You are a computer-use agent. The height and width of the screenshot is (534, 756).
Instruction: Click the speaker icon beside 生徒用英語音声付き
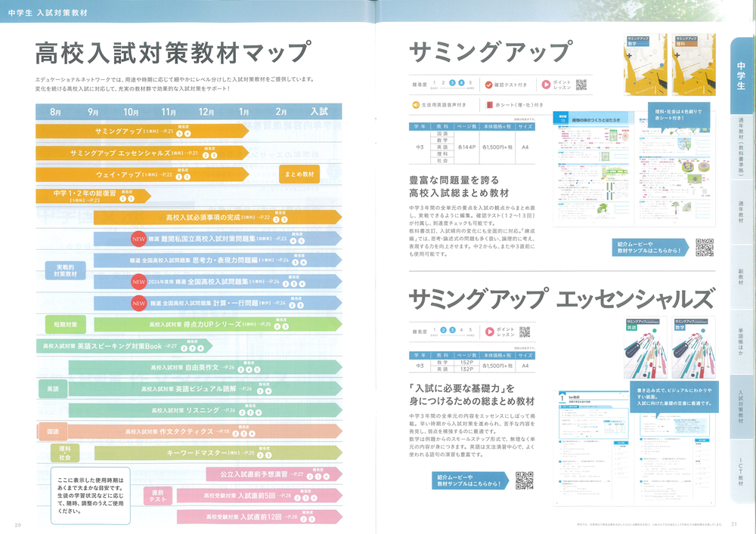click(x=416, y=104)
